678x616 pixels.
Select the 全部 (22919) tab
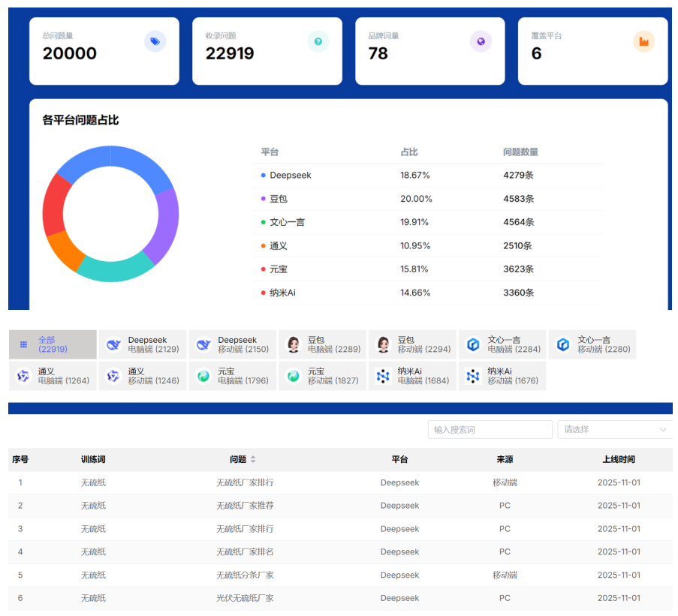53,344
